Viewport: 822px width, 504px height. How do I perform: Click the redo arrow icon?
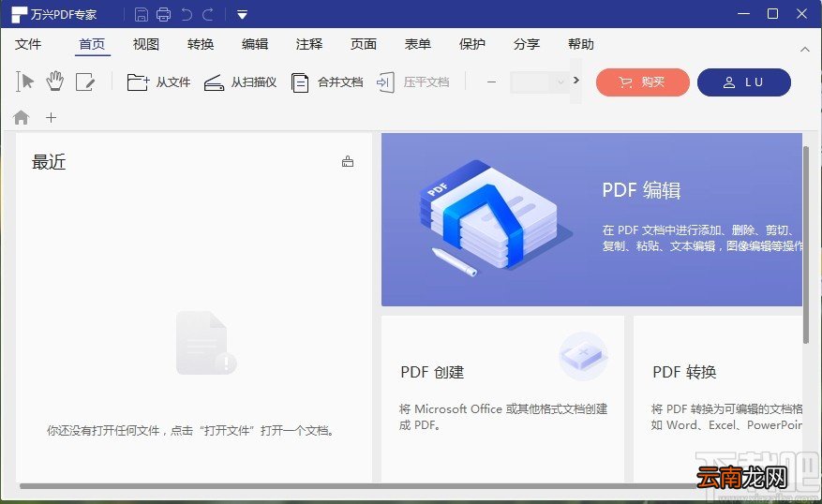tap(208, 14)
